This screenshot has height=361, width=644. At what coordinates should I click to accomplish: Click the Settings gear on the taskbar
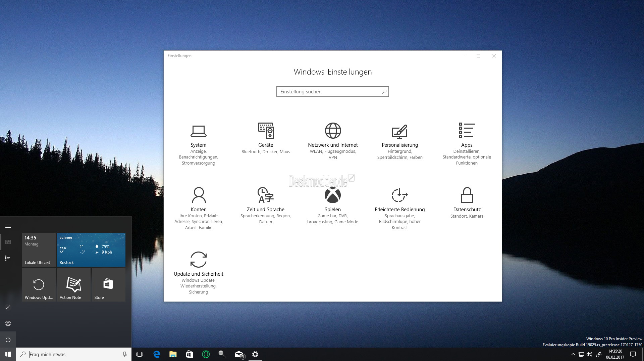click(x=255, y=354)
